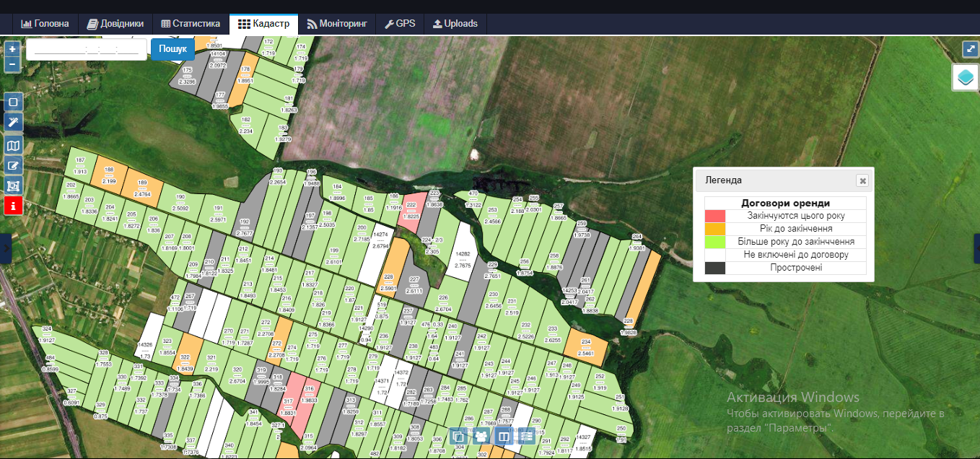Focus the cadastral number search field
The image size is (980, 459).
tap(87, 49)
